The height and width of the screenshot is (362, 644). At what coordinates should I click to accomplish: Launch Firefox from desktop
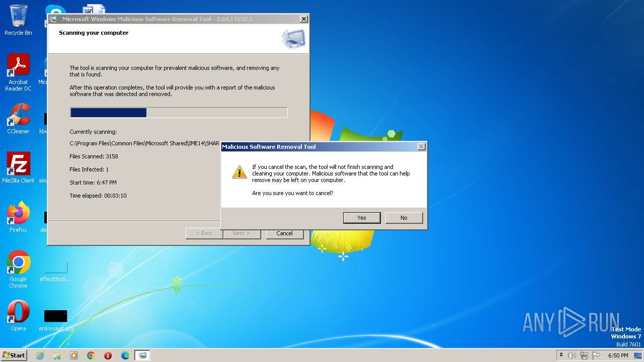click(18, 217)
